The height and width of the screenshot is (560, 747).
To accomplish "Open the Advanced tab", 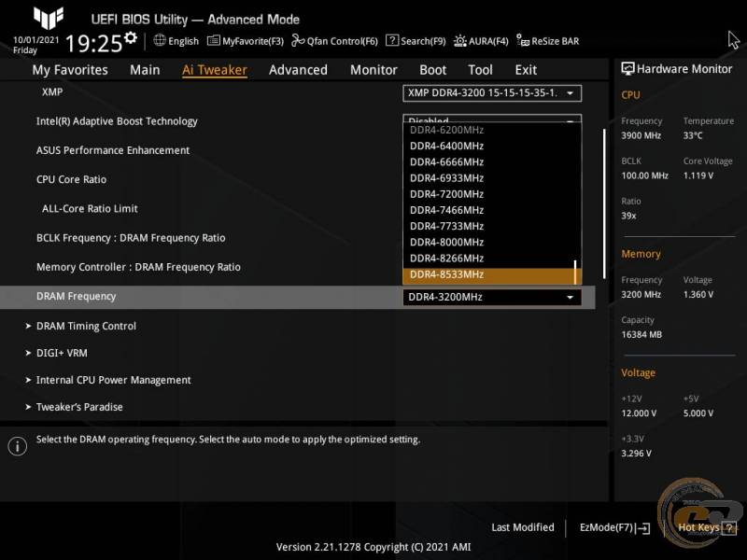I will coord(298,70).
